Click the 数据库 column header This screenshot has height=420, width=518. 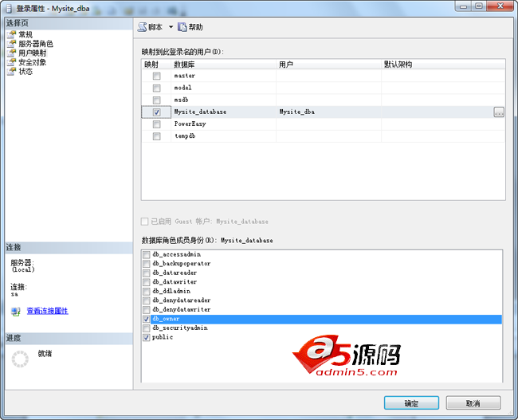[x=223, y=65]
